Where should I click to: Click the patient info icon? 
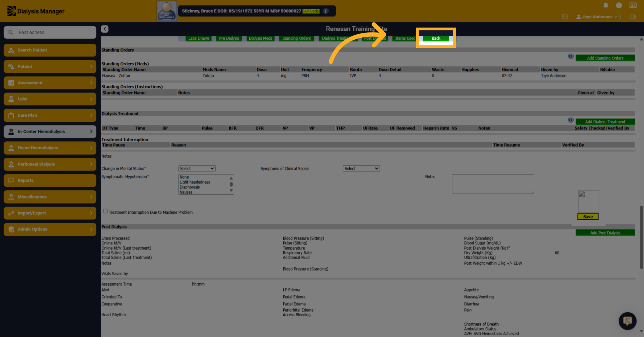[326, 11]
